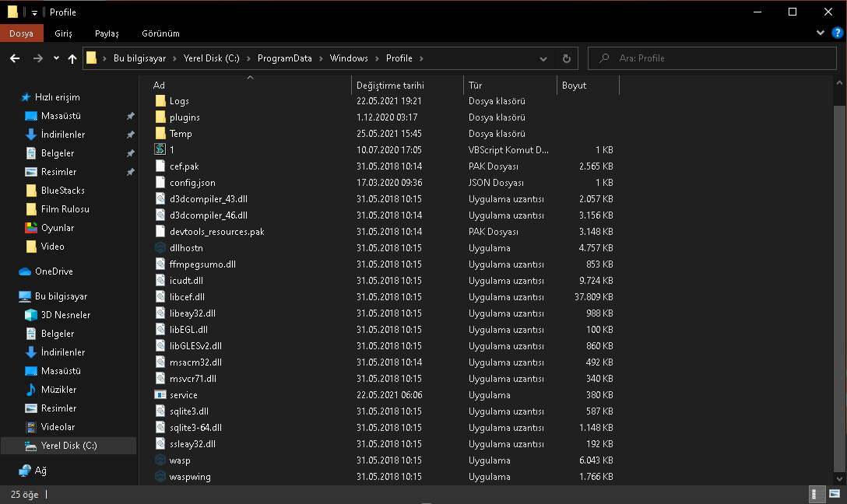Select libcef.dll file icon

(x=160, y=297)
